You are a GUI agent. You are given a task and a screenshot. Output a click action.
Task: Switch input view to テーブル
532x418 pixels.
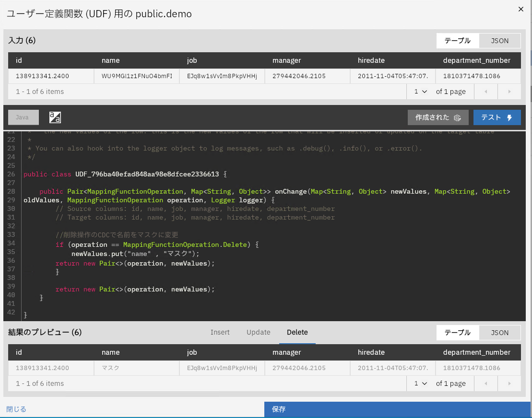coord(457,41)
